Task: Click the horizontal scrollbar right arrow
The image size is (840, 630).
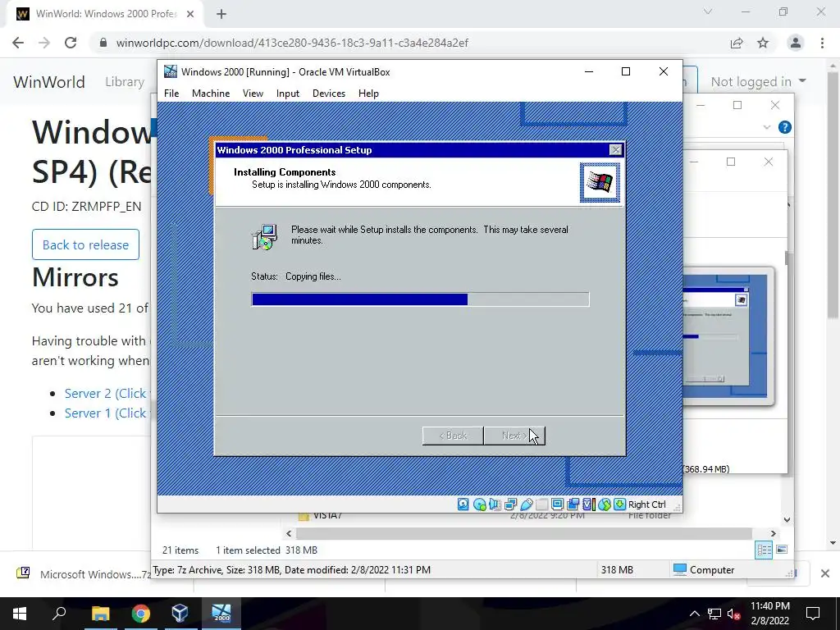Action: [x=773, y=533]
